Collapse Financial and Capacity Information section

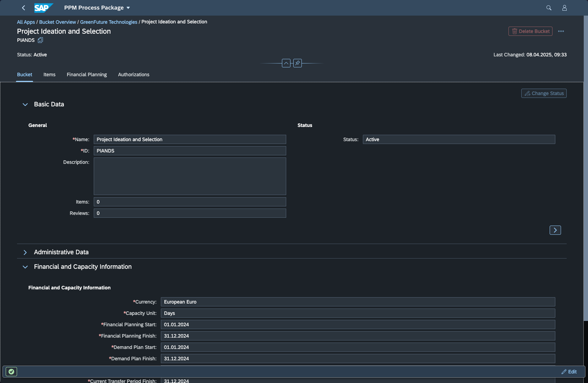[x=25, y=267]
